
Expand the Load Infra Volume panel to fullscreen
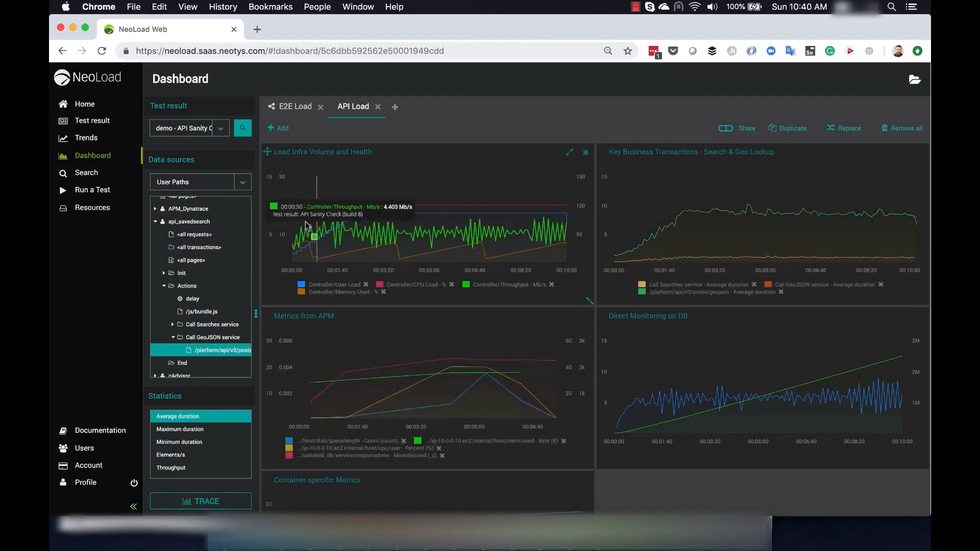[570, 152]
